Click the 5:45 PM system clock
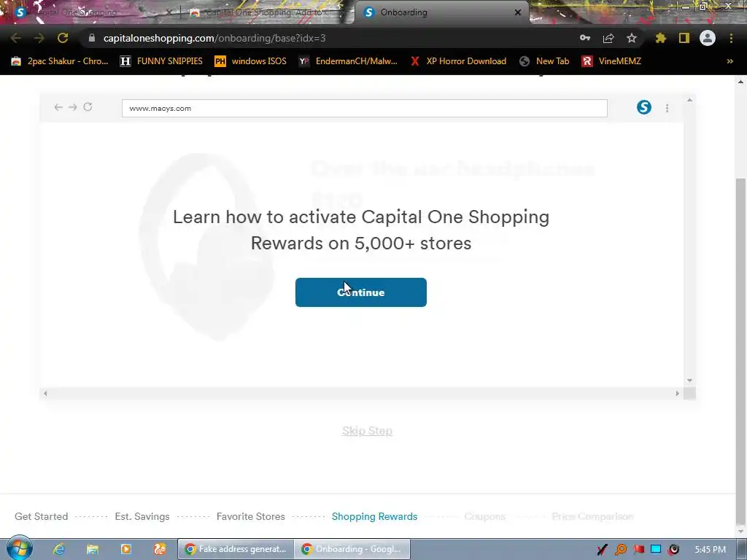The height and width of the screenshot is (560, 747). [711, 550]
